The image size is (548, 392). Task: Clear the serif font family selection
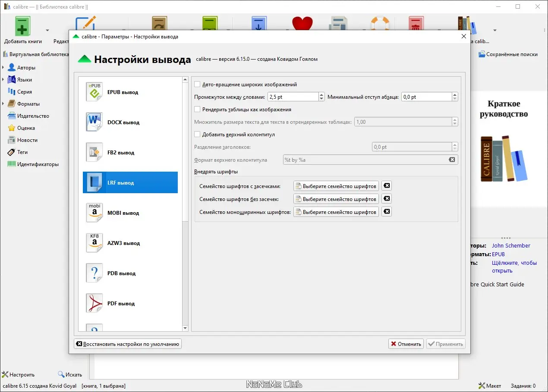coord(387,186)
